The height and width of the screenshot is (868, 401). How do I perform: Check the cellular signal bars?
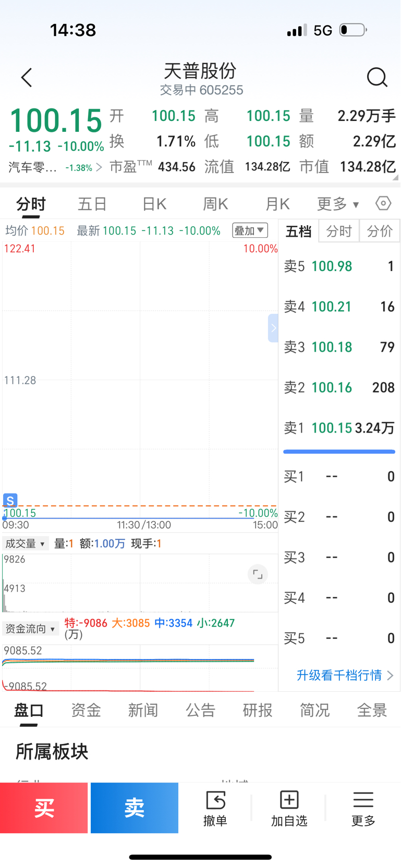(297, 30)
